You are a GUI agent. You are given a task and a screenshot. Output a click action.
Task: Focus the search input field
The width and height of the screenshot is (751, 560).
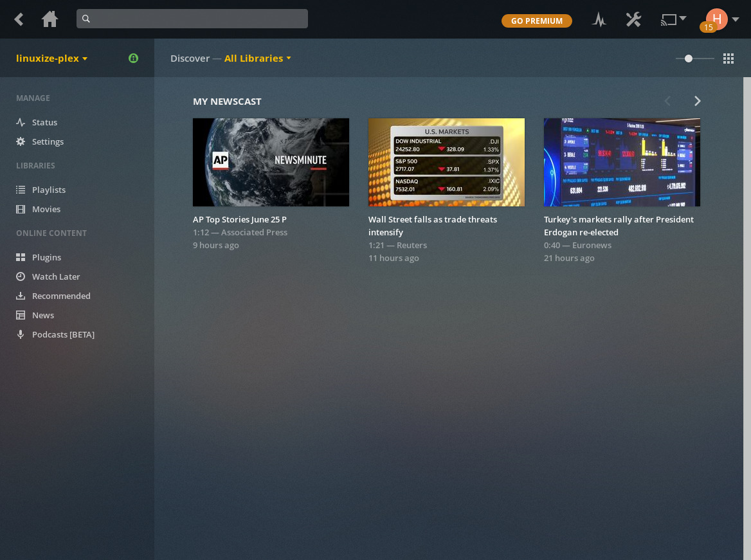pyautogui.click(x=192, y=19)
